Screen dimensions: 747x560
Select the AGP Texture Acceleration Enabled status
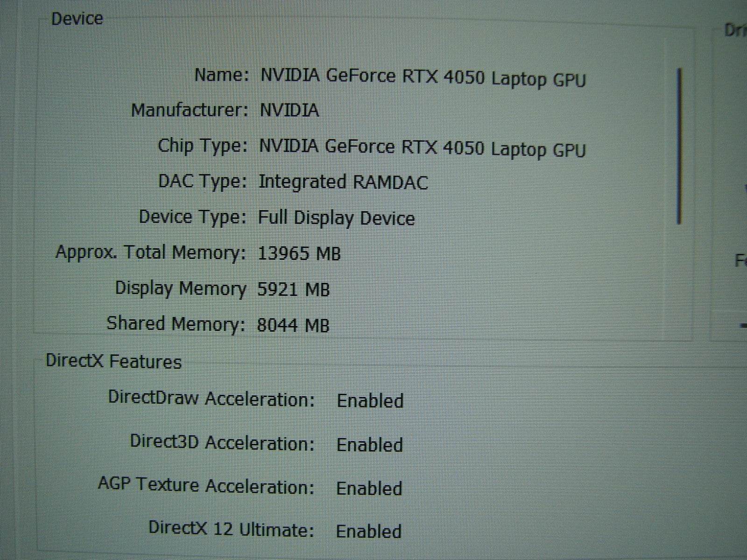click(x=370, y=488)
